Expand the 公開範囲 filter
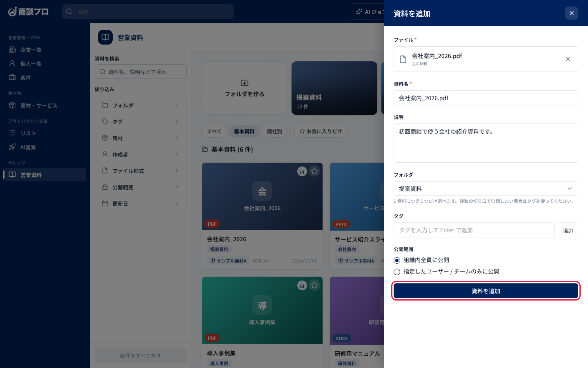The height and width of the screenshot is (368, 588). pos(140,187)
